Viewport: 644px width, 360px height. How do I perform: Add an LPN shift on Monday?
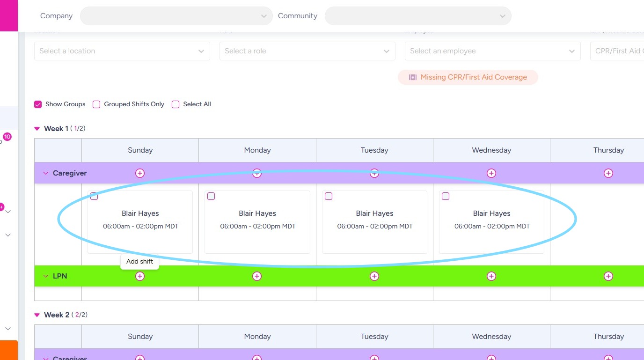[x=257, y=276]
